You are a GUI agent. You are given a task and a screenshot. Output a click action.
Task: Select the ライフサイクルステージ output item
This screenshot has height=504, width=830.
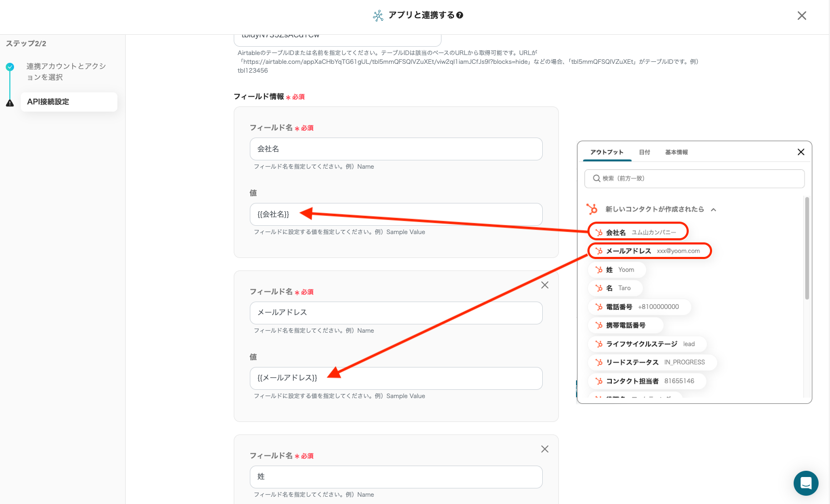[x=647, y=344]
